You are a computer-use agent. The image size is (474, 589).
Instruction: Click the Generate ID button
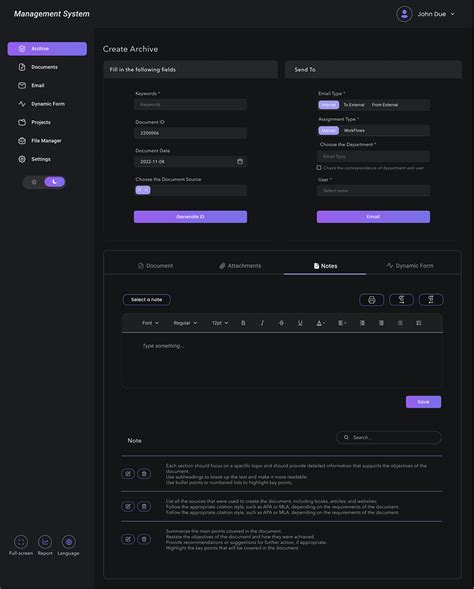click(x=190, y=217)
